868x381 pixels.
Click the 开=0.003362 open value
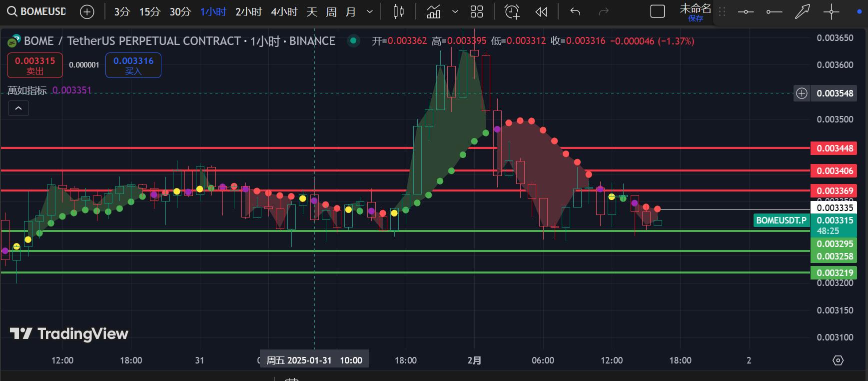click(399, 41)
